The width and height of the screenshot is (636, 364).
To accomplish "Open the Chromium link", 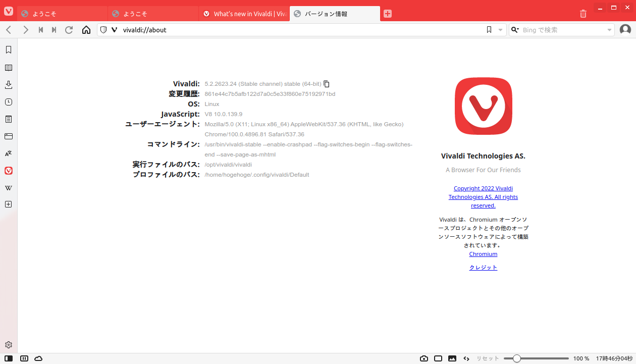I will pos(483,254).
